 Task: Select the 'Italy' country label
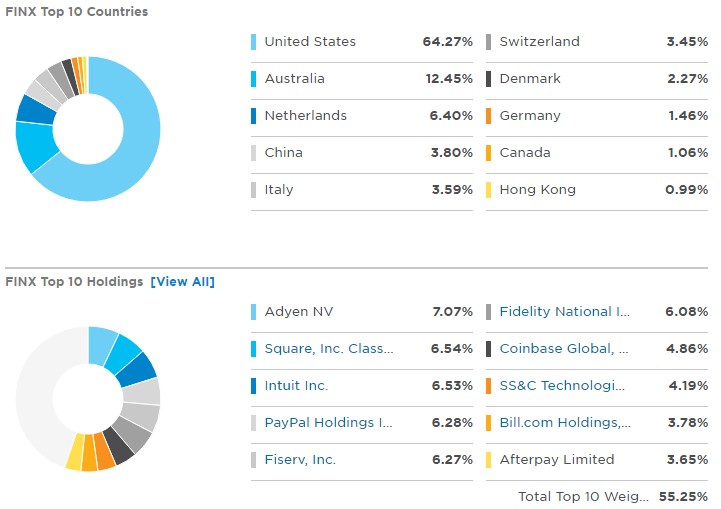point(279,189)
